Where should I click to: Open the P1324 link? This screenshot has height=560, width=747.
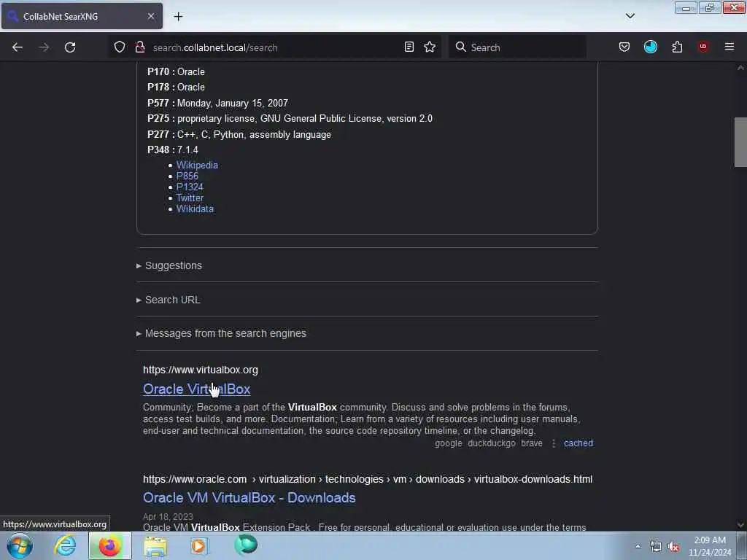click(190, 187)
